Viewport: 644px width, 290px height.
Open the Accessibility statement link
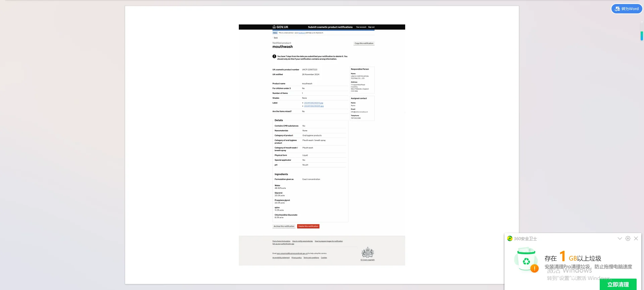[x=281, y=258]
